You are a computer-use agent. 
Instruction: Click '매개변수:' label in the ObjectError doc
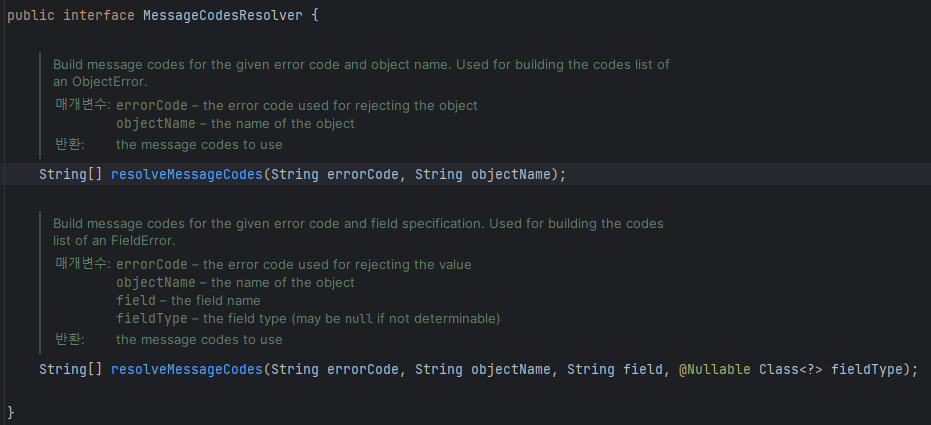(83, 104)
